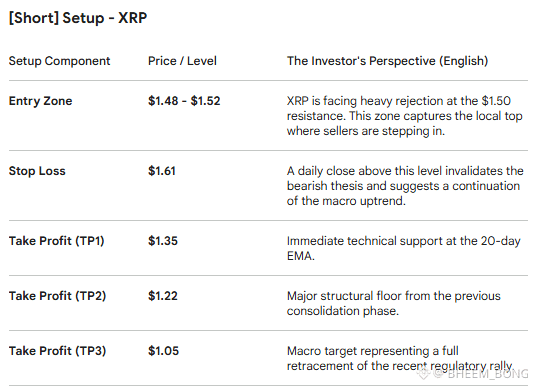Click the BHEEM_BONG watermark icon

pyautogui.click(x=423, y=374)
